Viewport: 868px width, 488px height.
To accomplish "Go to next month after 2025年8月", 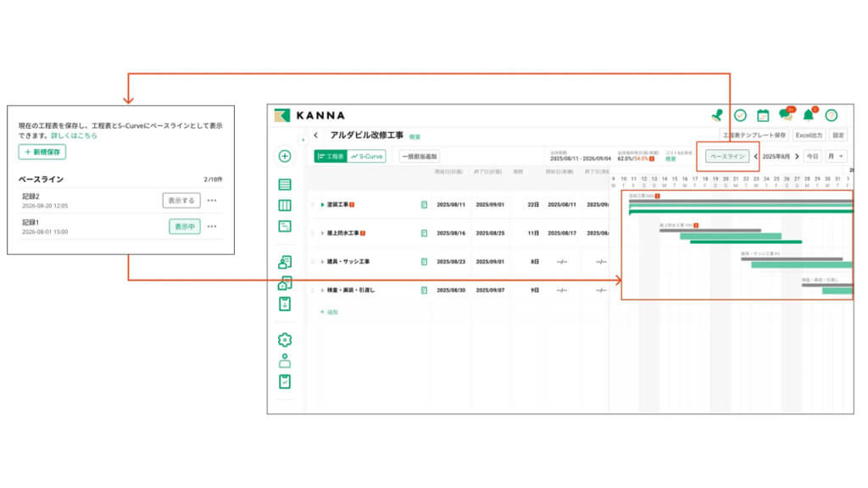I will (x=797, y=157).
